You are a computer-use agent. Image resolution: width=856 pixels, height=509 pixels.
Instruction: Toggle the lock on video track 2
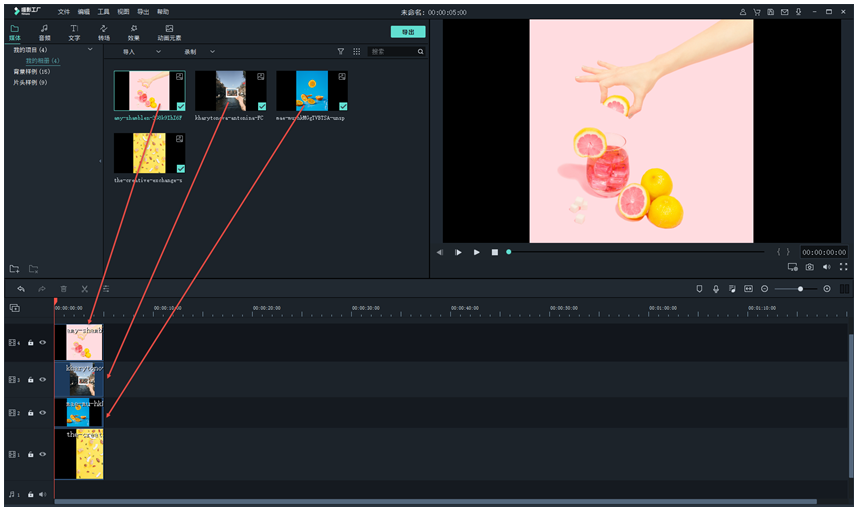tap(30, 412)
